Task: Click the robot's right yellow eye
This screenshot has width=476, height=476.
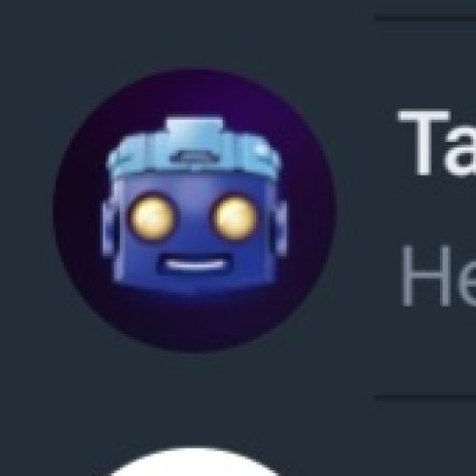Action: pyautogui.click(x=235, y=216)
